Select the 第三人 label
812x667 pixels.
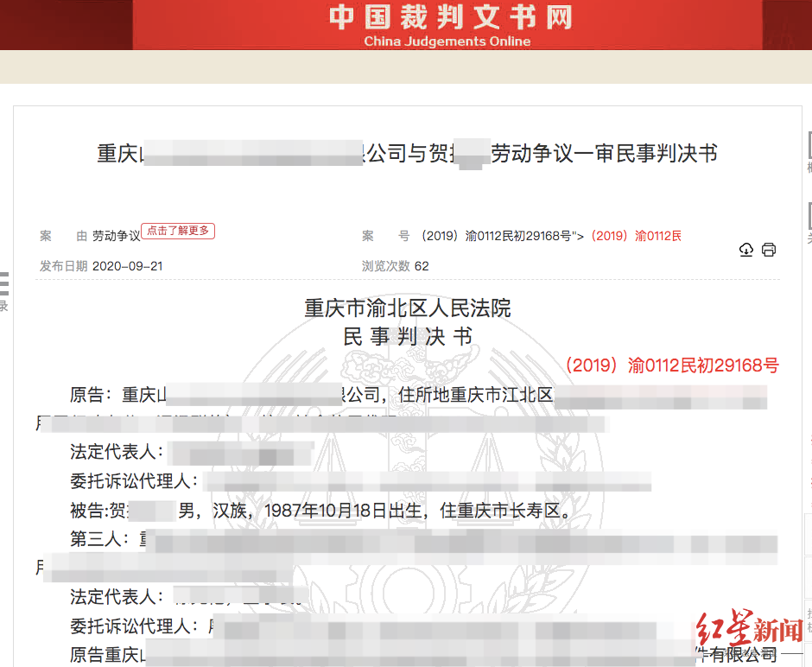99,539
